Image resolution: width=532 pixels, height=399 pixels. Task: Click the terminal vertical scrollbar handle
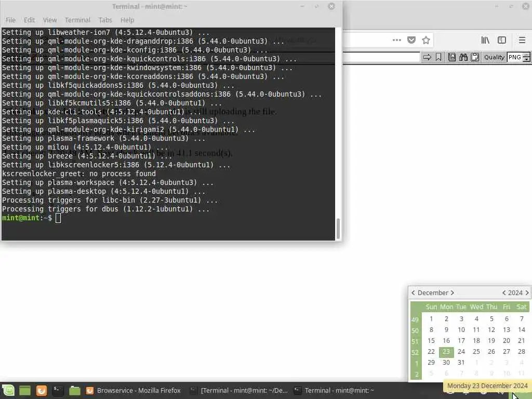(338, 229)
